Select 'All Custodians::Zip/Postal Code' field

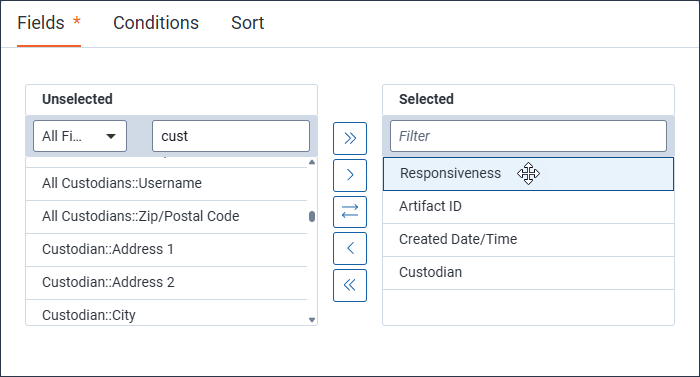click(x=167, y=217)
